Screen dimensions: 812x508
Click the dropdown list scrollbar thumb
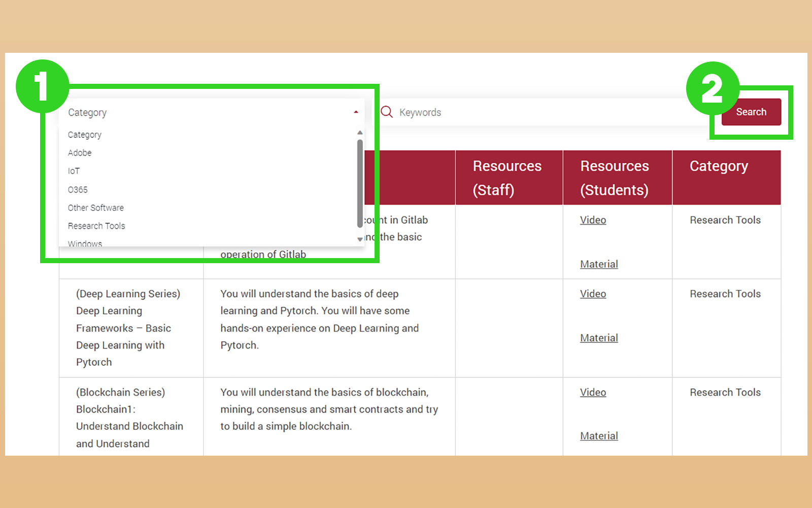(x=360, y=183)
